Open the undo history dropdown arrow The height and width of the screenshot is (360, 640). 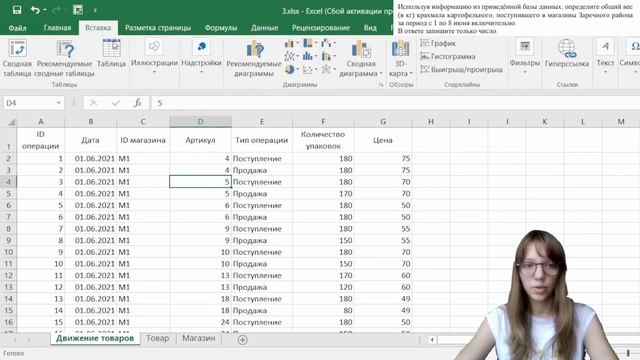click(x=44, y=10)
